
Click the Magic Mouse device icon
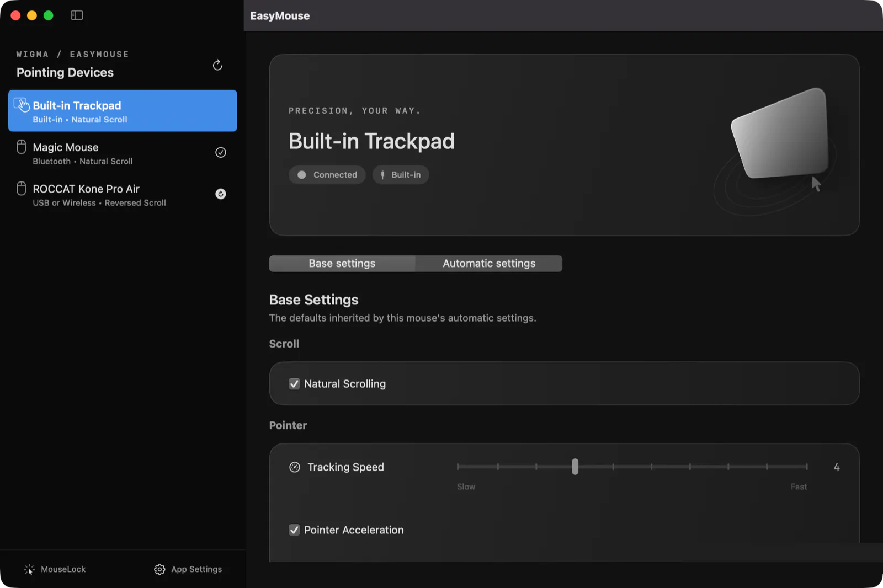(x=22, y=147)
